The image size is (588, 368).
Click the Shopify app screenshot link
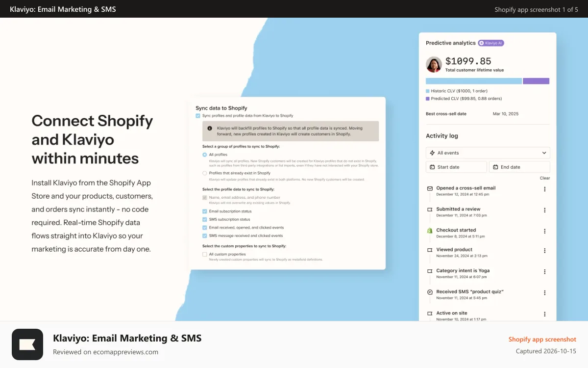click(x=542, y=340)
